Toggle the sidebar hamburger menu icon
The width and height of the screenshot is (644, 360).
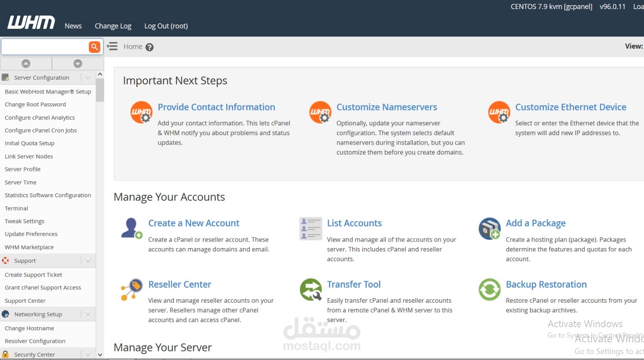112,46
